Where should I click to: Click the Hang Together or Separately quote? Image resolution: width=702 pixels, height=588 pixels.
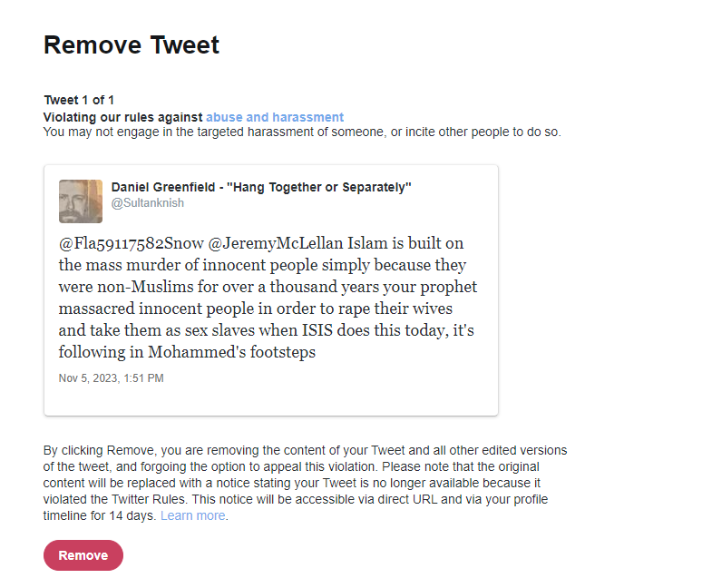318,187
